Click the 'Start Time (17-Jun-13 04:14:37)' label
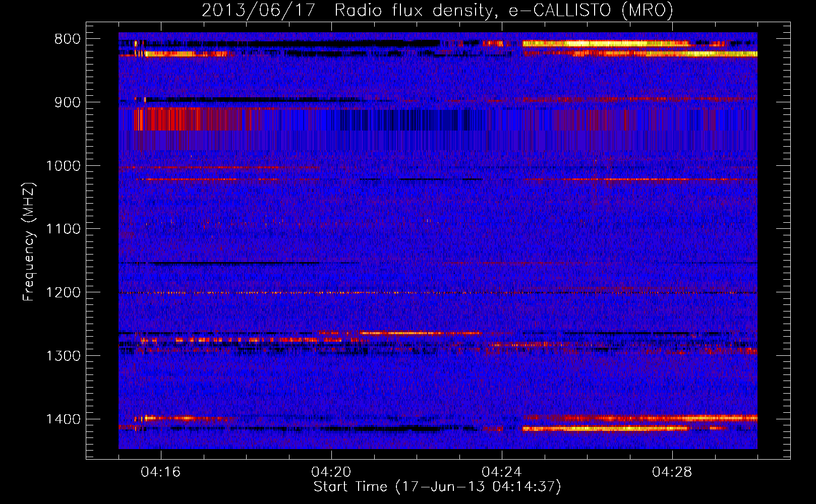Viewport: 816px width, 504px height. point(437,487)
